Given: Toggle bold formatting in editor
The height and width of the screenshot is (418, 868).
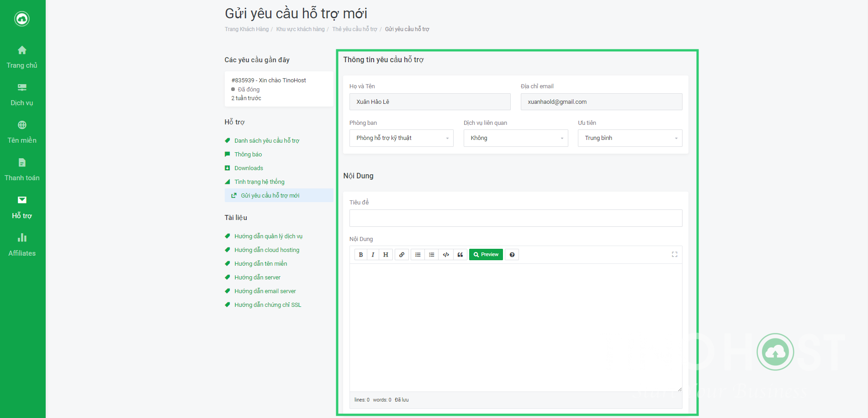Looking at the screenshot, I should (361, 255).
